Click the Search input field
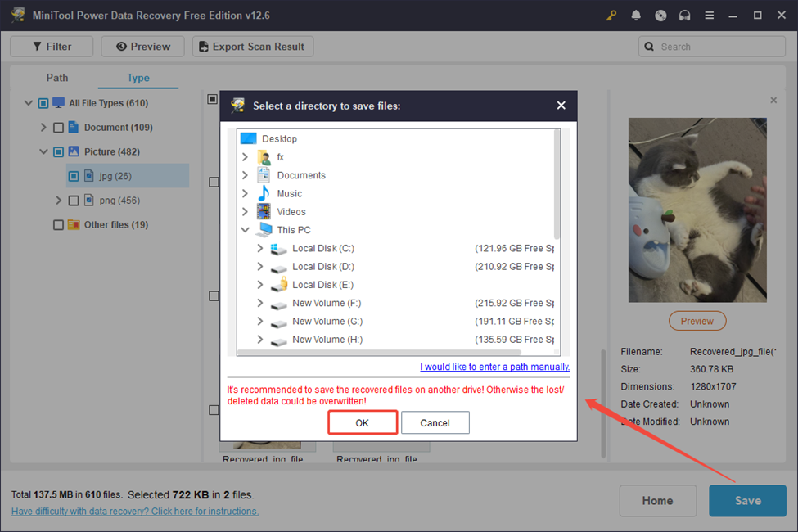The image size is (798, 532). [712, 47]
